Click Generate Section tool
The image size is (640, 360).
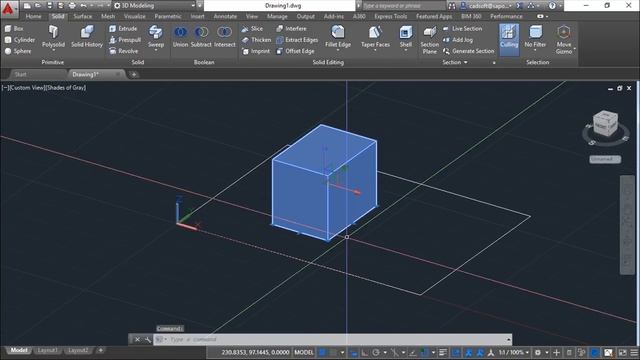coord(469,51)
